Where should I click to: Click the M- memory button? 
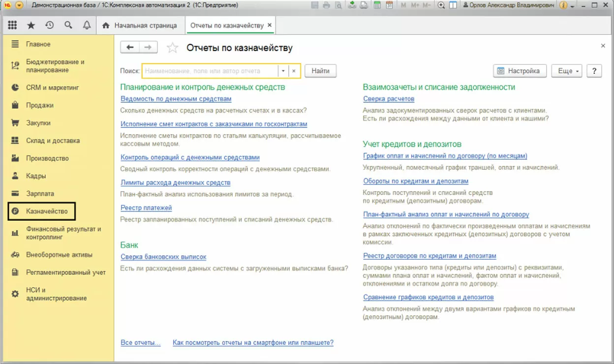(x=427, y=5)
